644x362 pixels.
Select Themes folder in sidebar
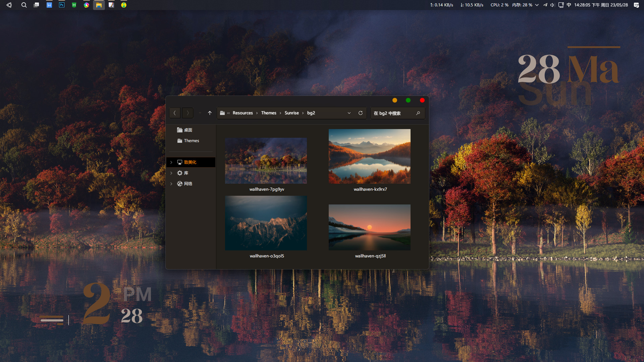(x=191, y=141)
